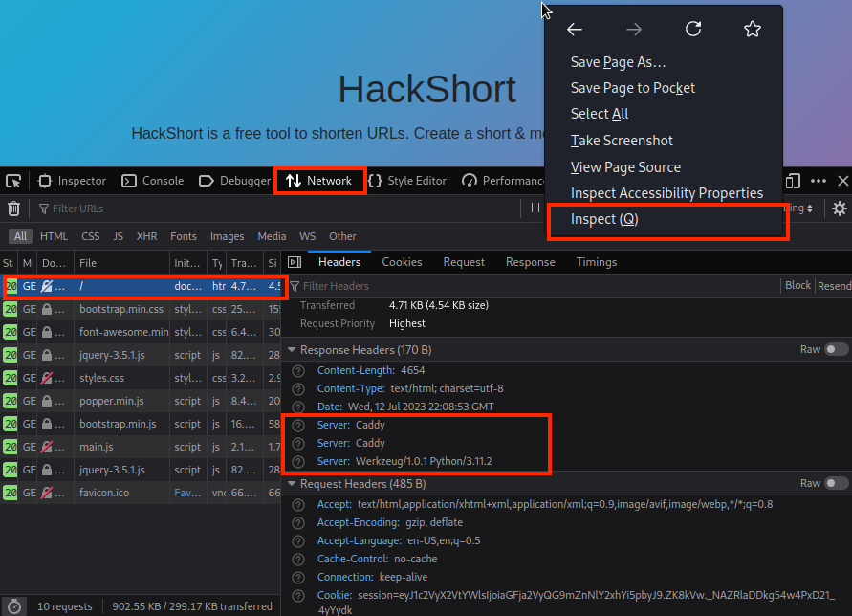Screen dimensions: 852x616
Task: Toggle Raw switch for Request Headers
Action: click(x=836, y=484)
